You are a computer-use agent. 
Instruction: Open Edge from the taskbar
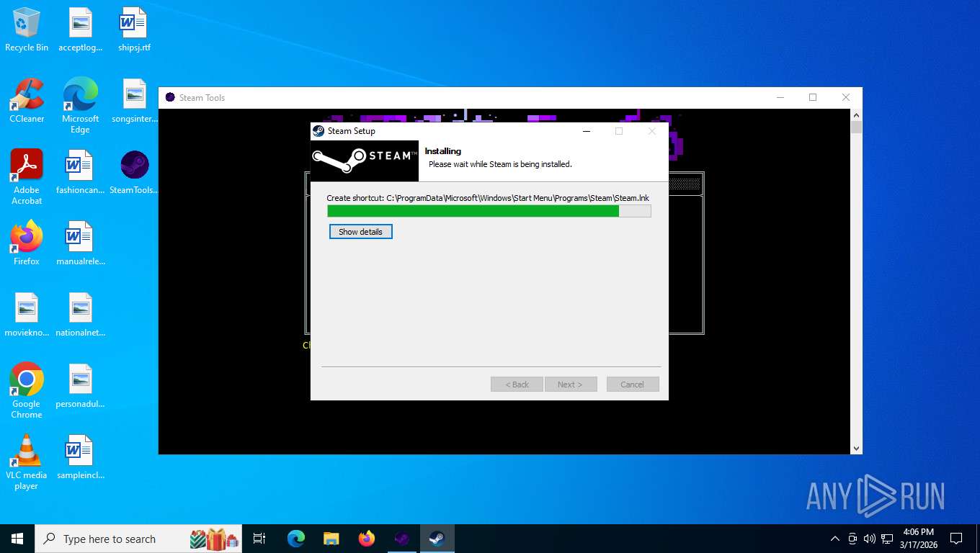point(296,539)
